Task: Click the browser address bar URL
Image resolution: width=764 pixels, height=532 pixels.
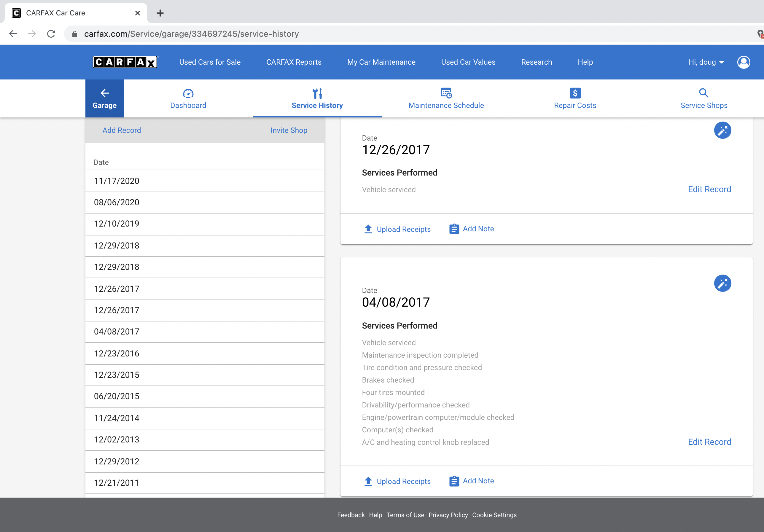Action: coord(191,34)
